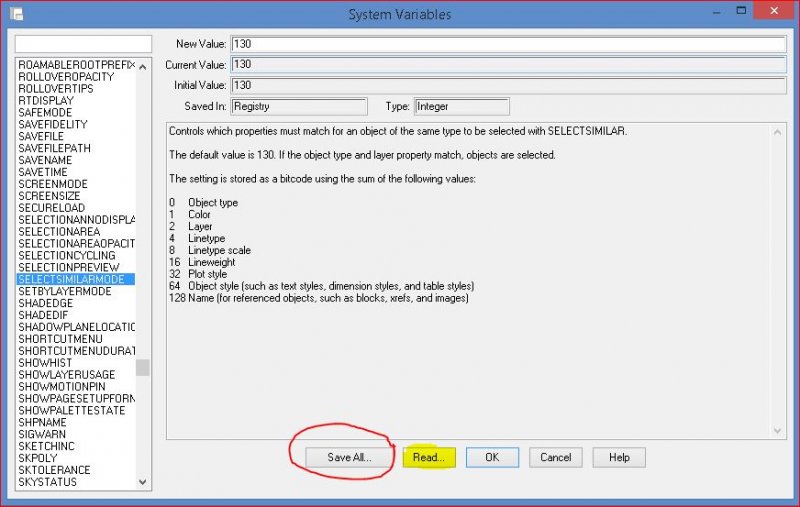This screenshot has width=800, height=507.
Task: Open Help for system variables
Action: 619,458
